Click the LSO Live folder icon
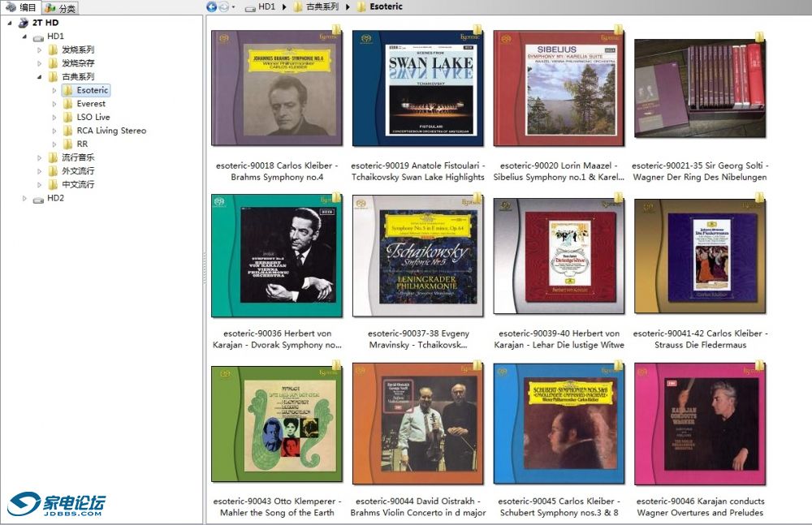The image size is (812, 525). click(x=68, y=117)
